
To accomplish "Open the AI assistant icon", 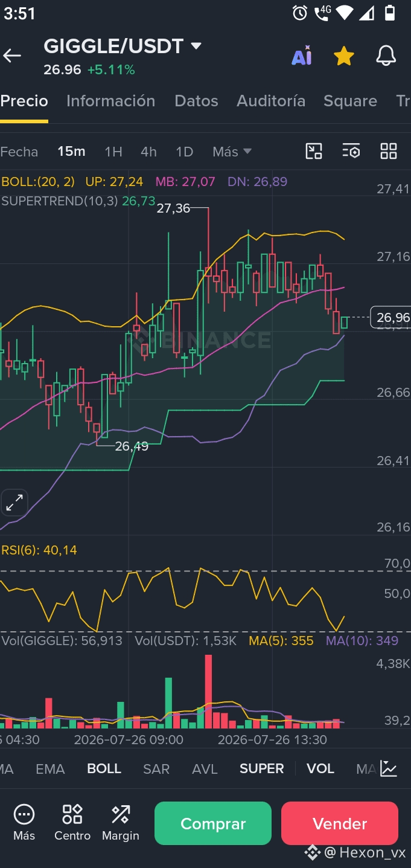I will [x=301, y=56].
